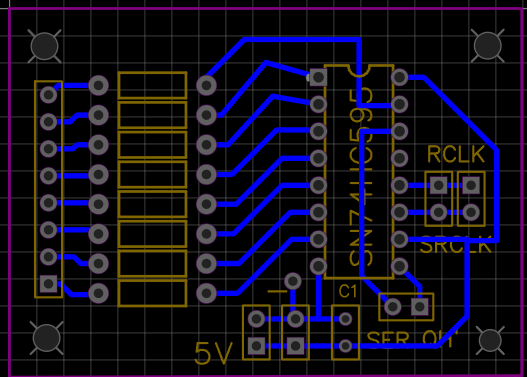527x377 pixels.
Task: Click the bottom-left mounting hole
Action: (46, 338)
